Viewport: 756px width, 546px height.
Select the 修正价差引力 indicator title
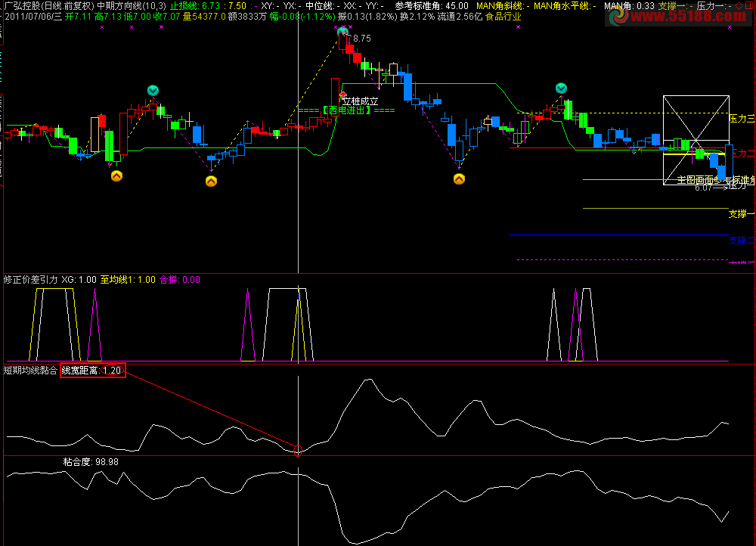[30, 279]
